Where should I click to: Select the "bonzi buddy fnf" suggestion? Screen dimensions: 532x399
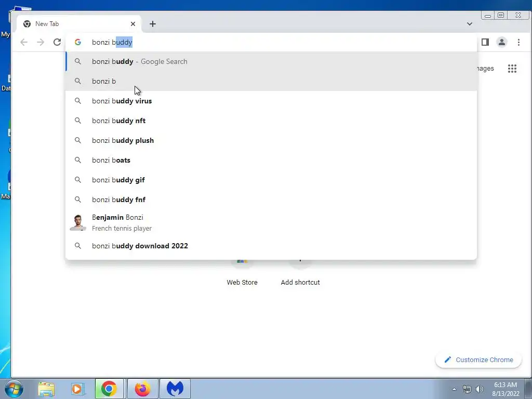[x=271, y=199]
